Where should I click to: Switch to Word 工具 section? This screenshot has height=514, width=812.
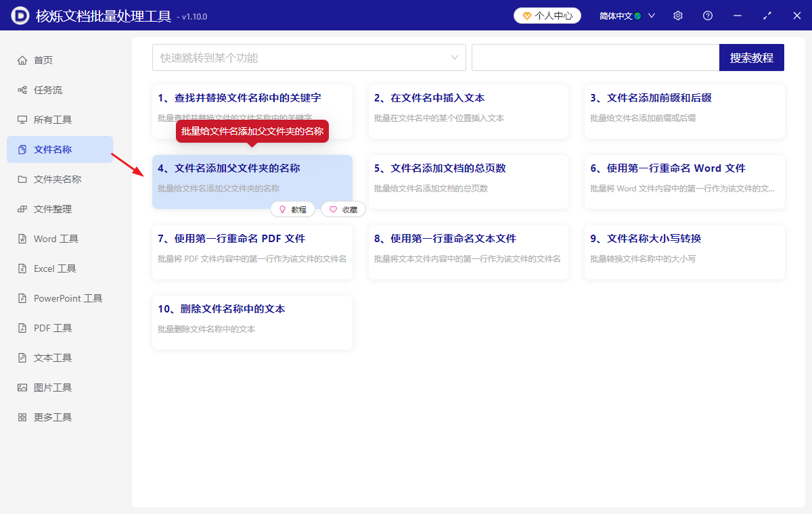49,238
